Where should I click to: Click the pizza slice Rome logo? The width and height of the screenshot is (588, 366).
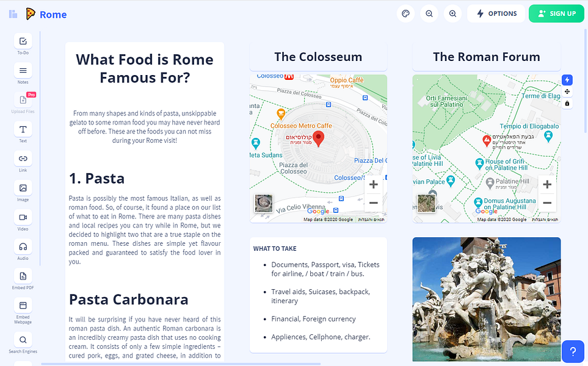pos(31,14)
